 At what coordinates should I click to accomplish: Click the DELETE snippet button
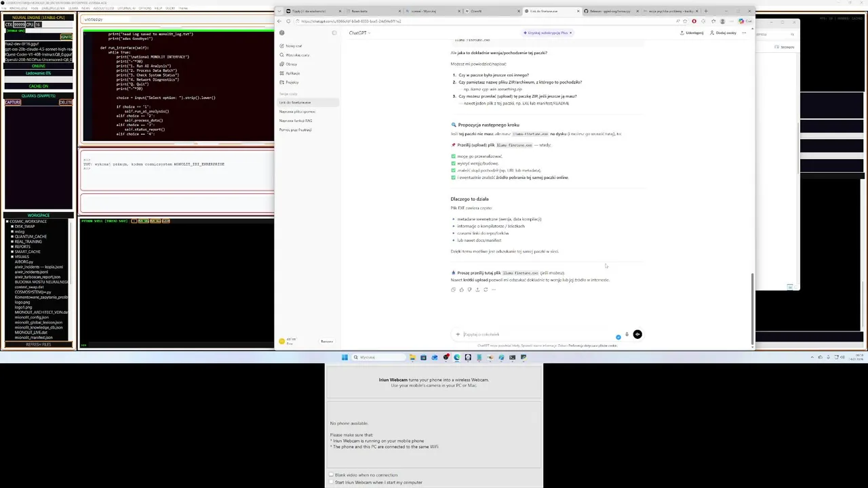65,102
